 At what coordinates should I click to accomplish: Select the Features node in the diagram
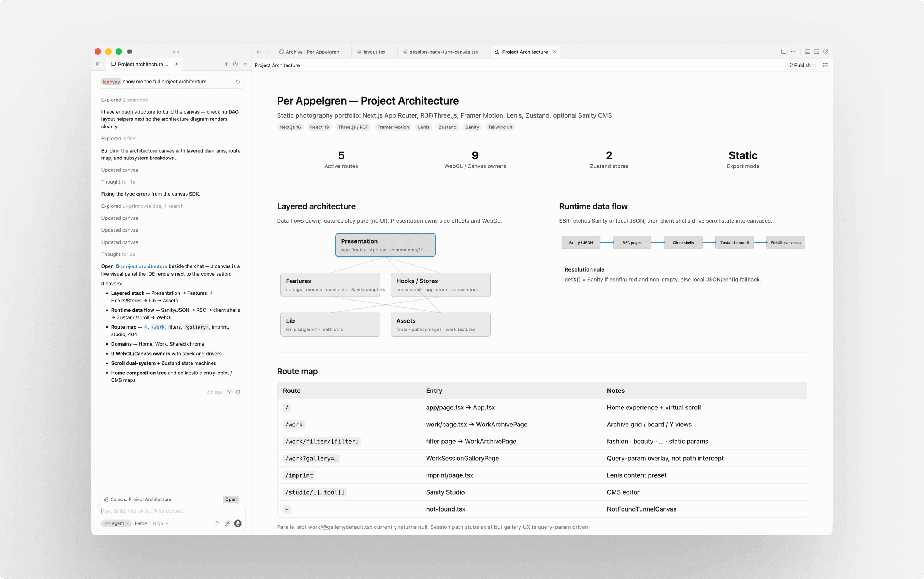click(x=330, y=285)
